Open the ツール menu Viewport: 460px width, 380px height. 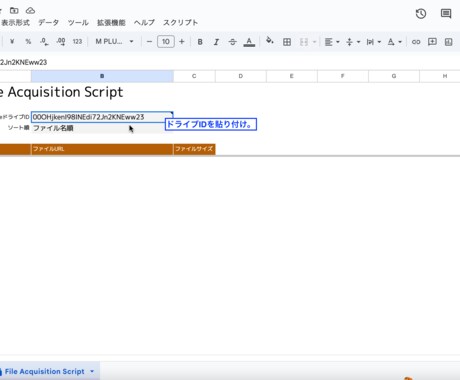click(78, 23)
